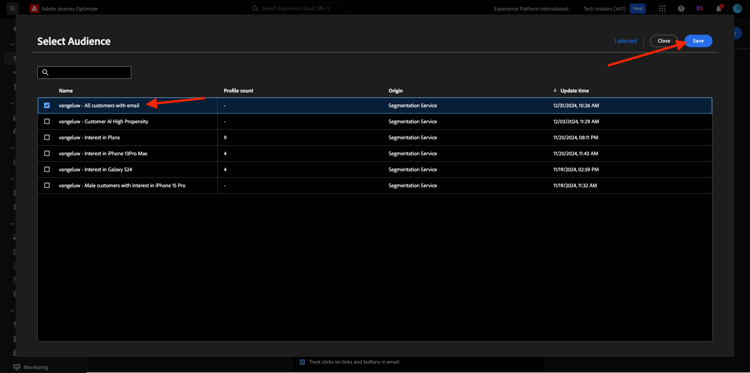
Task: Open the help icon
Action: click(681, 9)
